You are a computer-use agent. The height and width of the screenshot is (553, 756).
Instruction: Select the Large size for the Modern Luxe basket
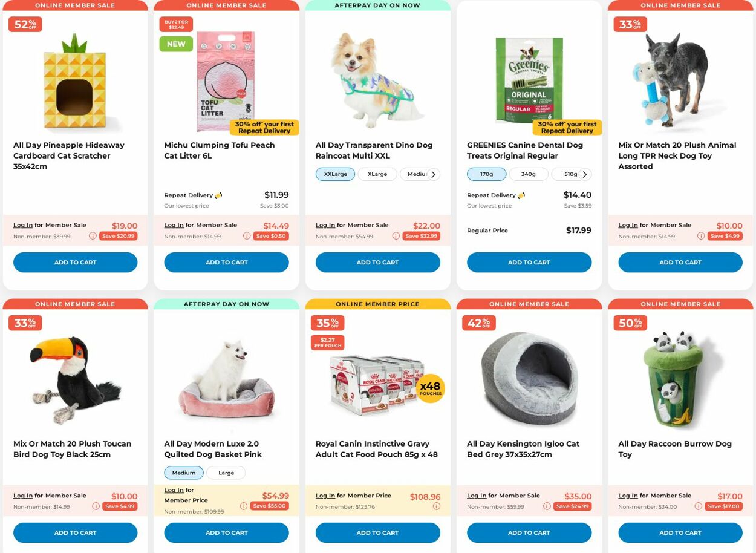click(x=226, y=473)
